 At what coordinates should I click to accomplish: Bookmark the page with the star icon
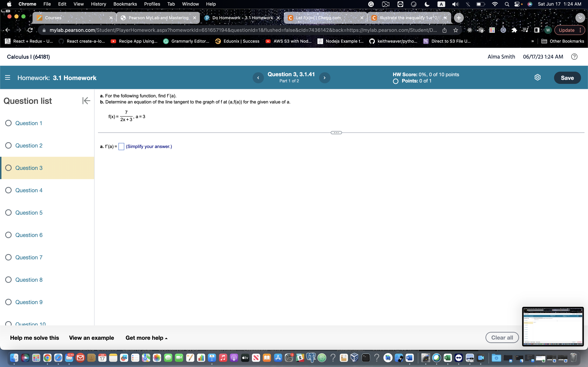(x=456, y=30)
